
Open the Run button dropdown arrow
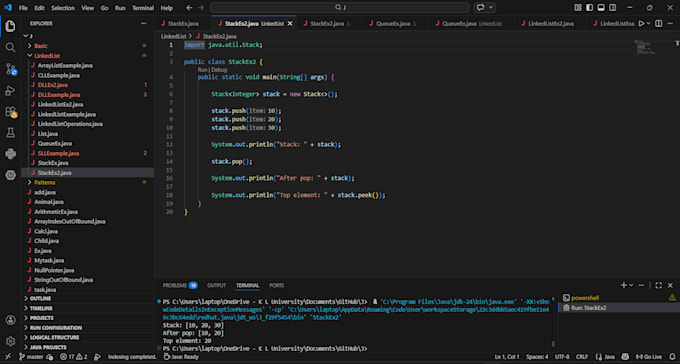[649, 23]
